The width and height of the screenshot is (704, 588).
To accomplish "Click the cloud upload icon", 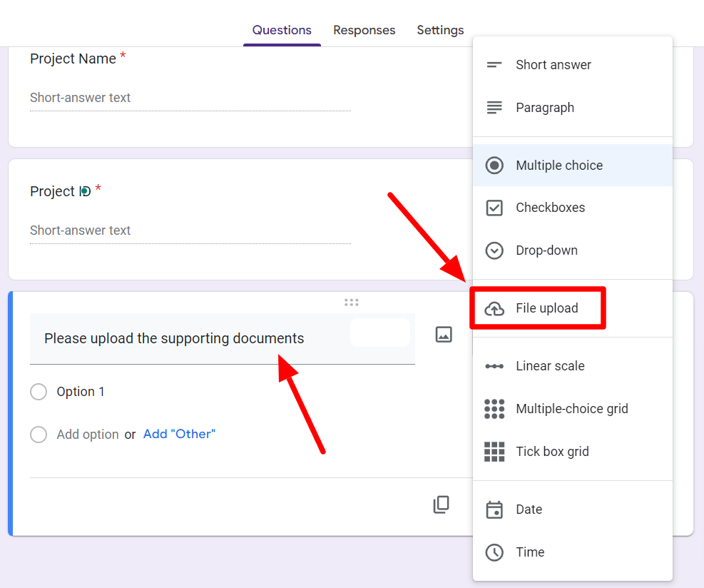I will point(494,309).
